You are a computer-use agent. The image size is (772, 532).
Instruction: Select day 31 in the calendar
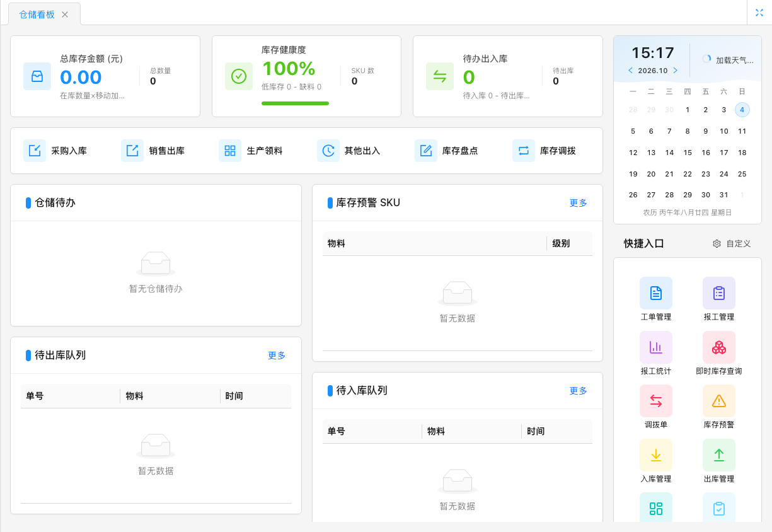tap(724, 195)
